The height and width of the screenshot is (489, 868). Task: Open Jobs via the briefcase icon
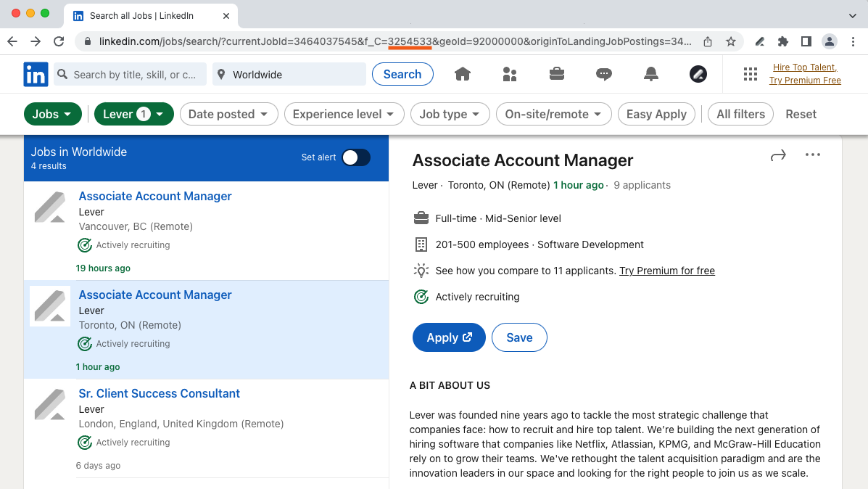click(557, 74)
